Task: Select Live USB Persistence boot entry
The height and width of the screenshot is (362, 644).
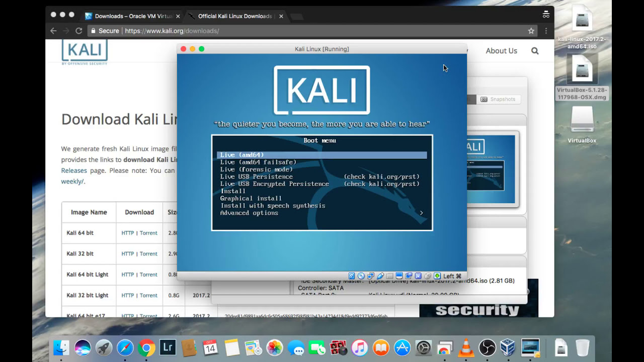Action: click(322, 177)
